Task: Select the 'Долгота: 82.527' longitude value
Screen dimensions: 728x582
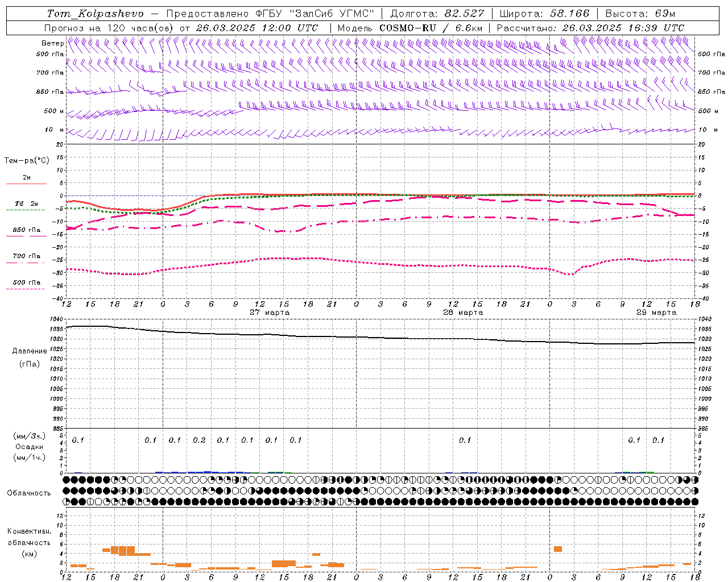Action: (x=437, y=14)
